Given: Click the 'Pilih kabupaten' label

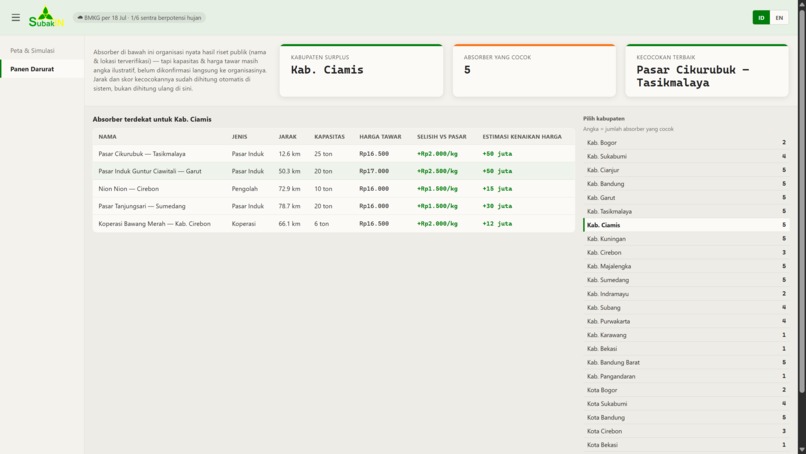Looking at the screenshot, I should coord(604,118).
